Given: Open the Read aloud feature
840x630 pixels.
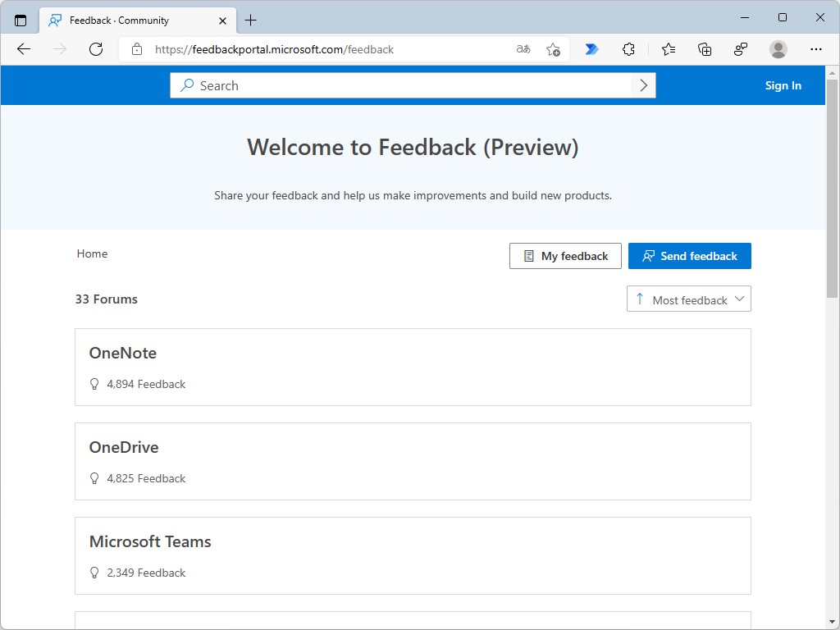Looking at the screenshot, I should [523, 49].
